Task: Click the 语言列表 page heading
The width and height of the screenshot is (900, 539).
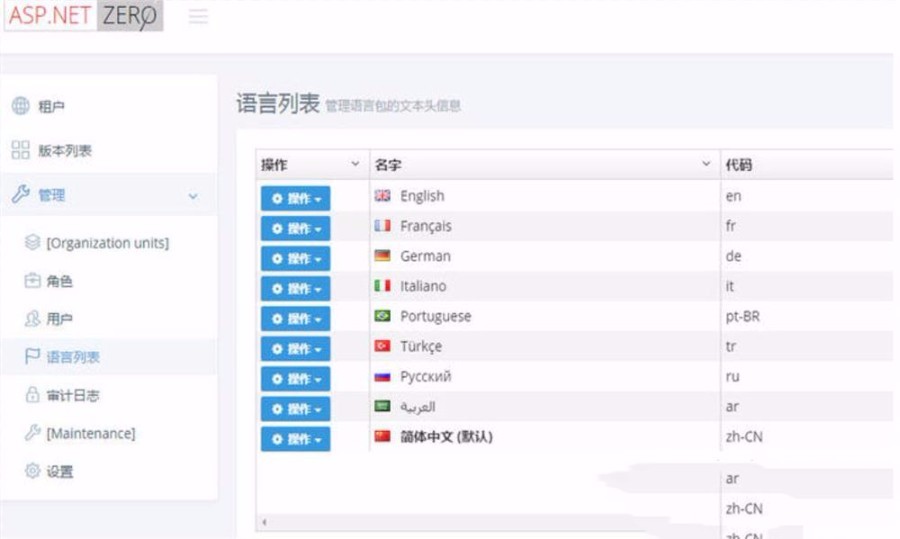Action: click(x=278, y=104)
